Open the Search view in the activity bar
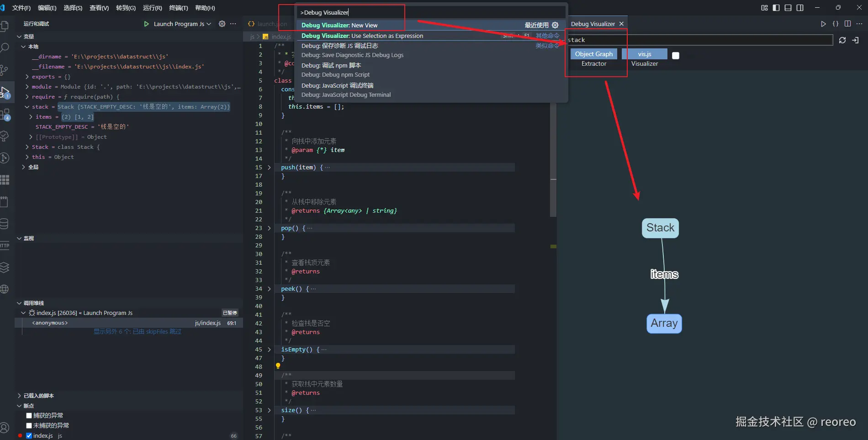868x440 pixels. click(5, 48)
